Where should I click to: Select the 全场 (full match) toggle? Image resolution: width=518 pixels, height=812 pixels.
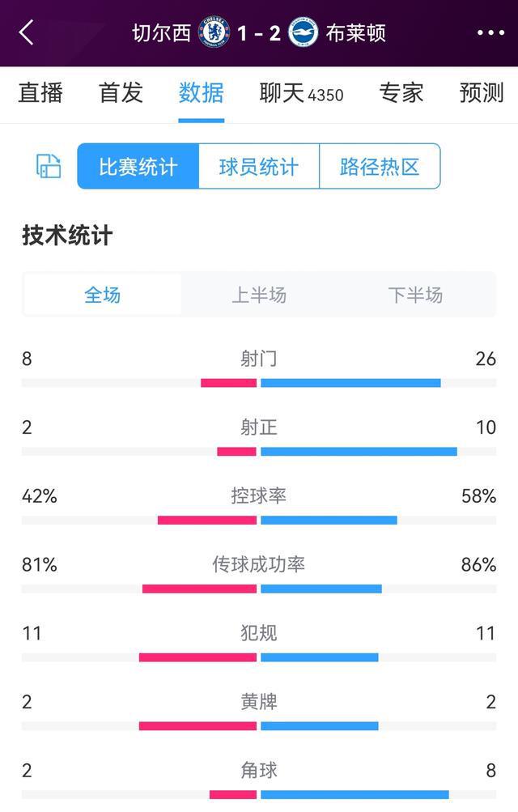pyautogui.click(x=102, y=296)
